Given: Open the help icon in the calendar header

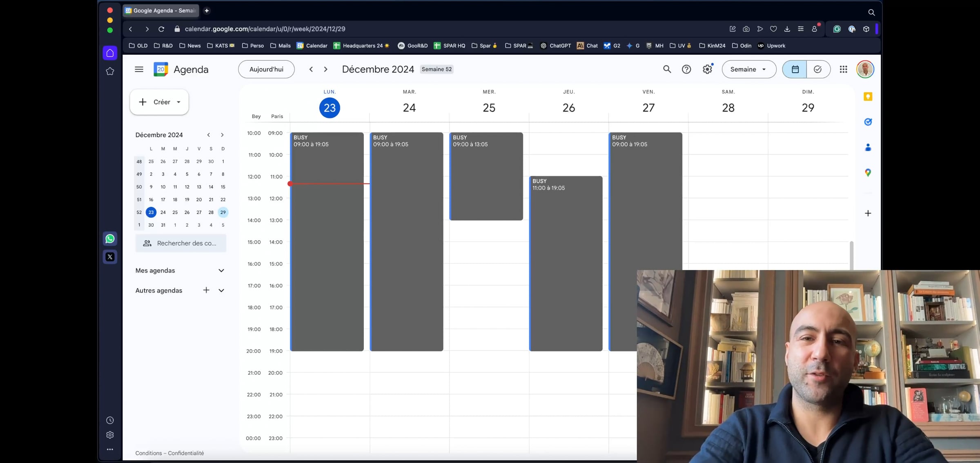Looking at the screenshot, I should tap(686, 69).
